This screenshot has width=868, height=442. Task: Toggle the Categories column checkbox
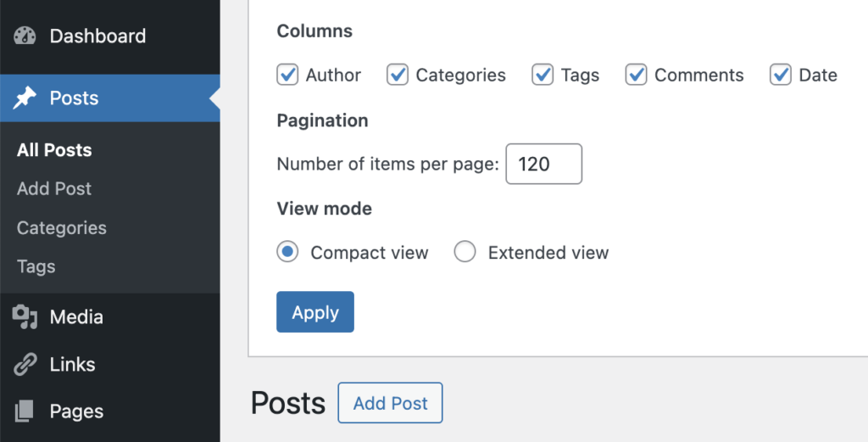click(398, 76)
